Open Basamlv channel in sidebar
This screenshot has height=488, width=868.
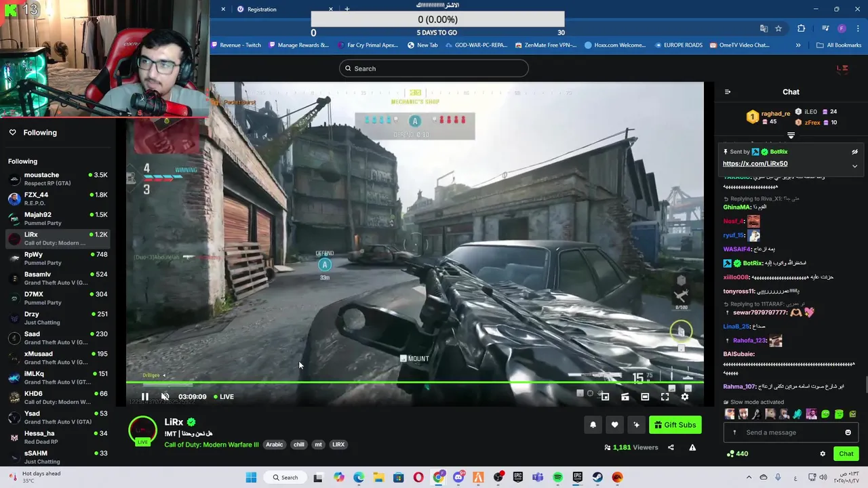pyautogui.click(x=58, y=278)
